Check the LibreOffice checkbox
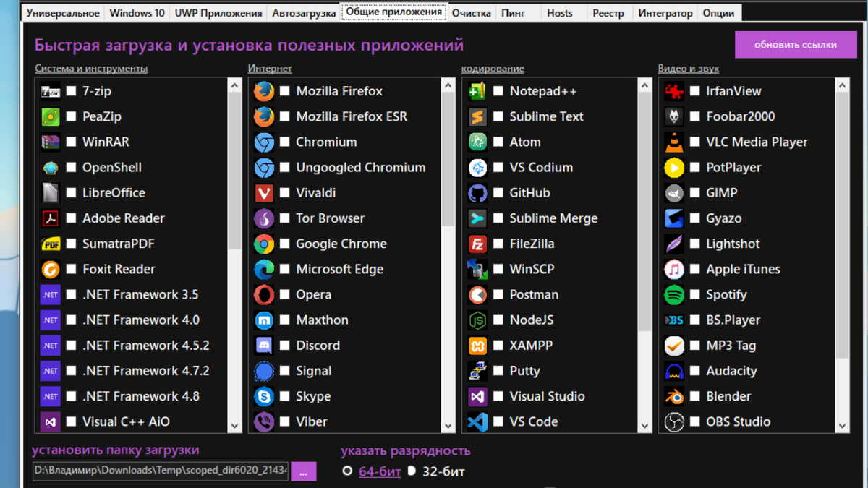Screen dimensions: 868x488 (71, 193)
